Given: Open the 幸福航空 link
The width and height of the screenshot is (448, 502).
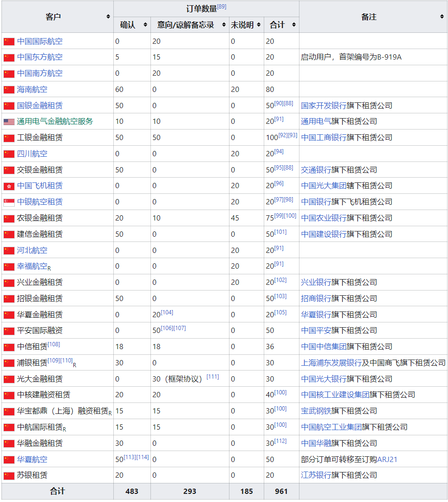Looking at the screenshot, I should tap(32, 266).
